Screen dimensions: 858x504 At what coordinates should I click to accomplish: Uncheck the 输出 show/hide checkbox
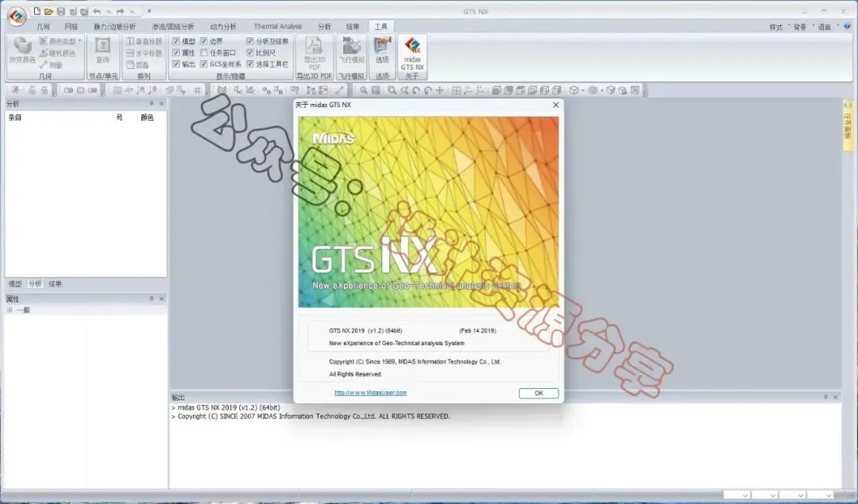(176, 64)
